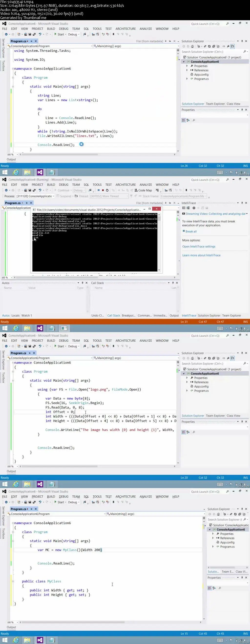The image size is (250, 644).
Task: Open Windows Start button below the MyClass code window
Action: (x=5, y=640)
